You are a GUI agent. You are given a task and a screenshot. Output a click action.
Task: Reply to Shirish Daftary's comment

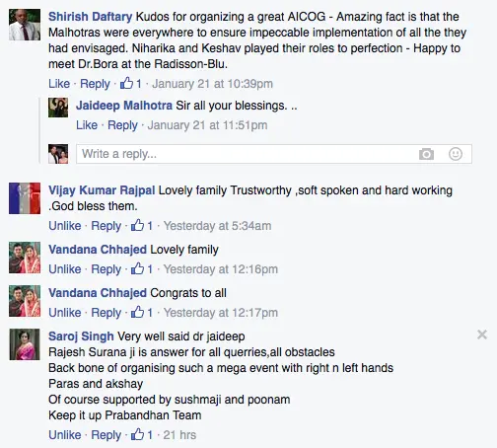pyautogui.click(x=95, y=84)
